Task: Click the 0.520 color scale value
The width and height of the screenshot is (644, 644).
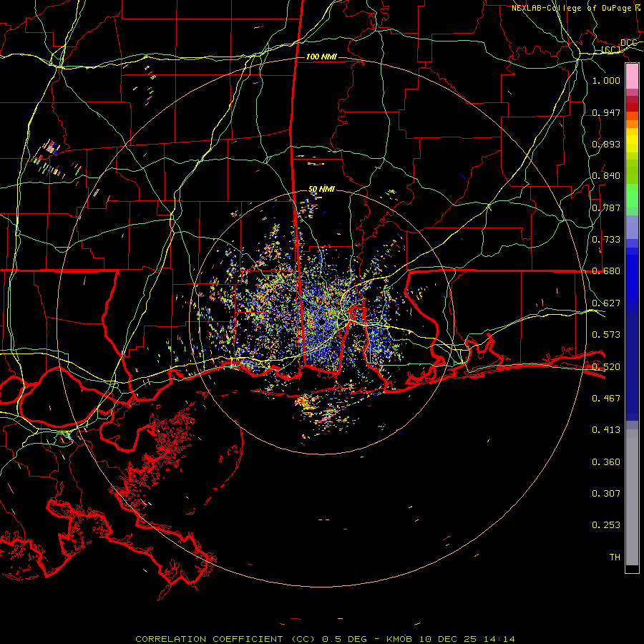Action: coord(606,367)
